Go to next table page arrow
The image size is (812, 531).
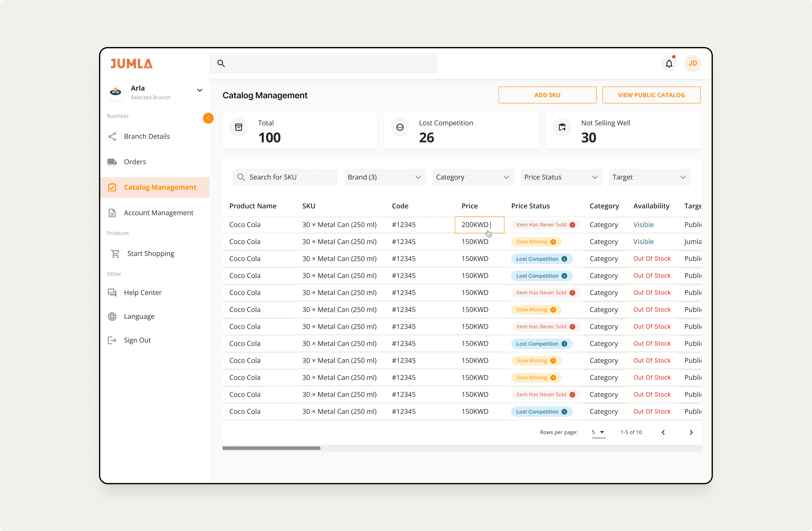(x=691, y=432)
